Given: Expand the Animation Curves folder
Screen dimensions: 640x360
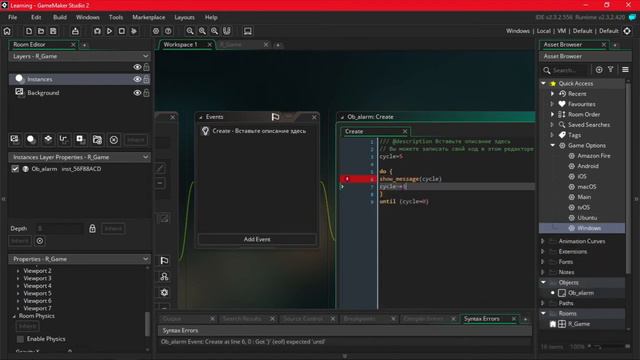Looking at the screenshot, I should click(x=543, y=241).
